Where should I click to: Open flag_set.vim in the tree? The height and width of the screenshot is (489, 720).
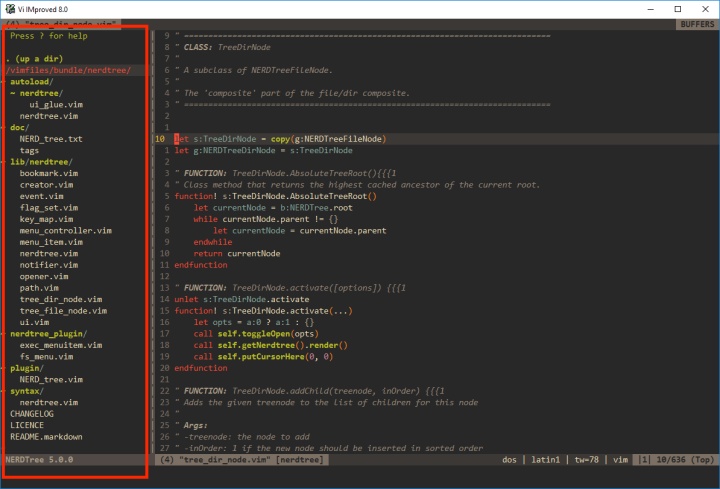click(49, 208)
